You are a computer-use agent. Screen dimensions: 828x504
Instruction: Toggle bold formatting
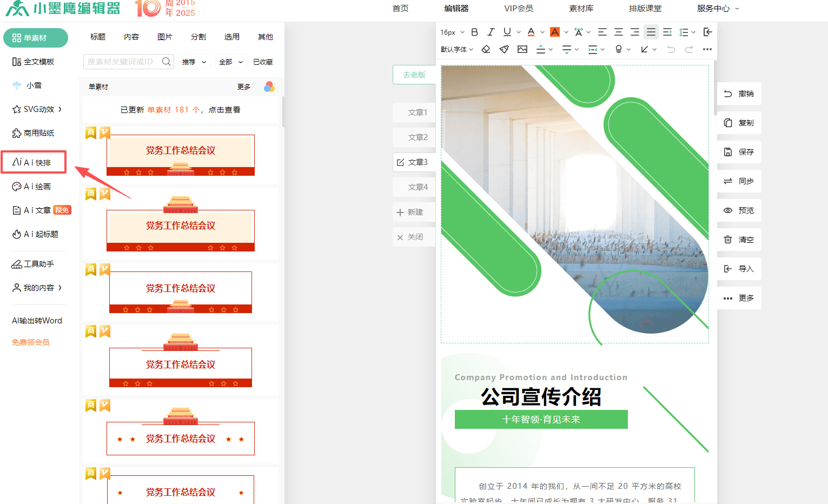pyautogui.click(x=474, y=32)
